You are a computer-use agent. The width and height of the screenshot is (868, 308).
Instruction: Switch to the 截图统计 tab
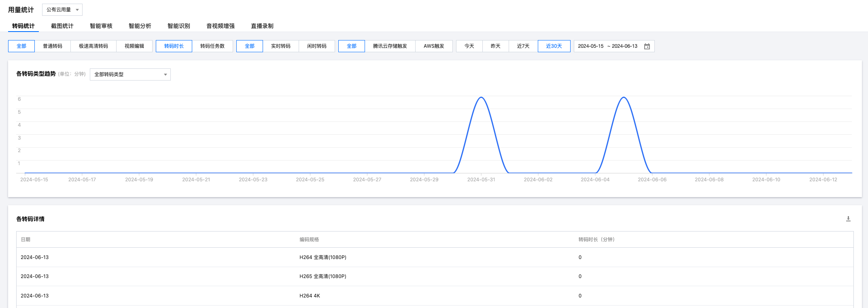tap(62, 26)
